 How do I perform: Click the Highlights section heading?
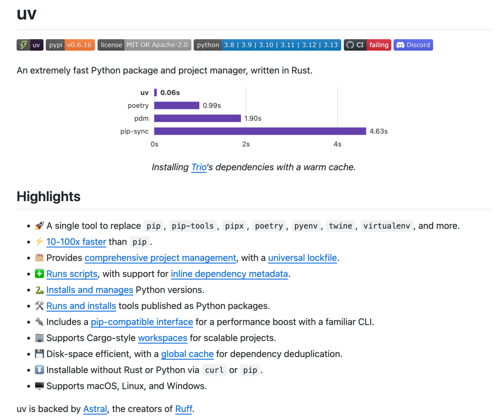(49, 196)
